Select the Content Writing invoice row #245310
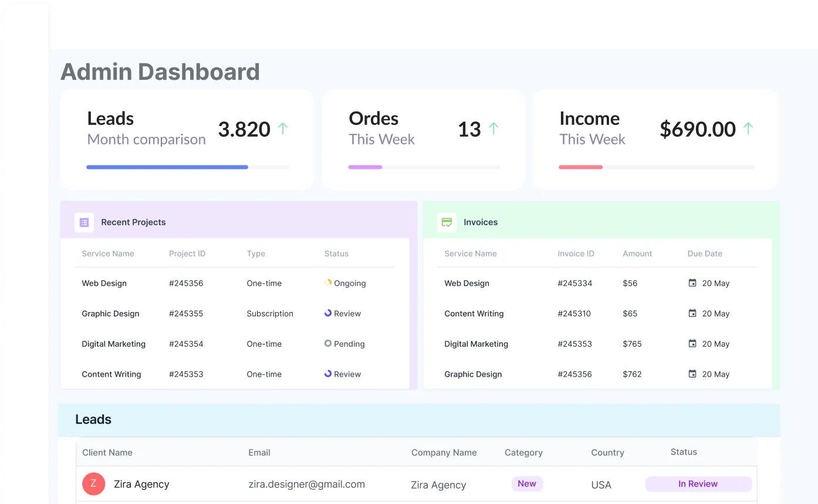This screenshot has width=818, height=504. pos(574,313)
